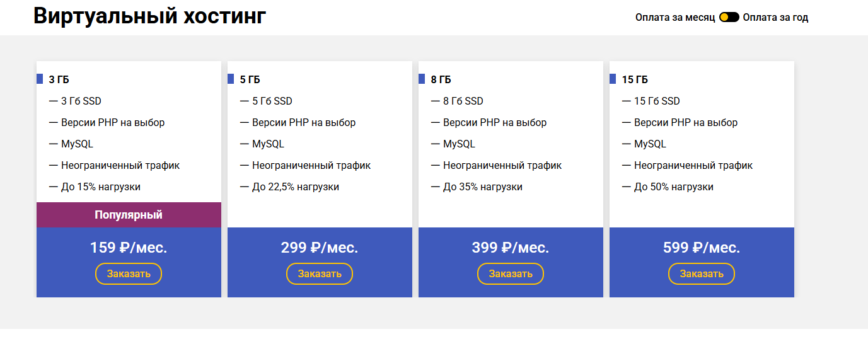Select the "15 ГБ" plan heading

tap(635, 79)
